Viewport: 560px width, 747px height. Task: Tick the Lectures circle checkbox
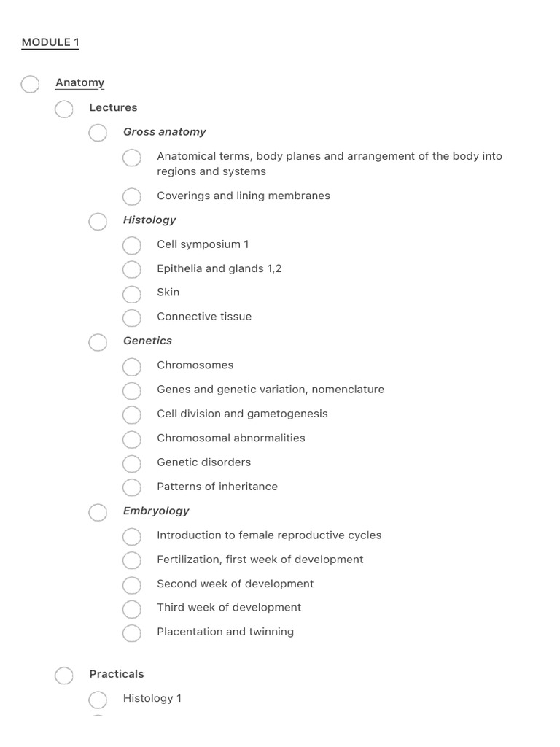click(x=64, y=109)
